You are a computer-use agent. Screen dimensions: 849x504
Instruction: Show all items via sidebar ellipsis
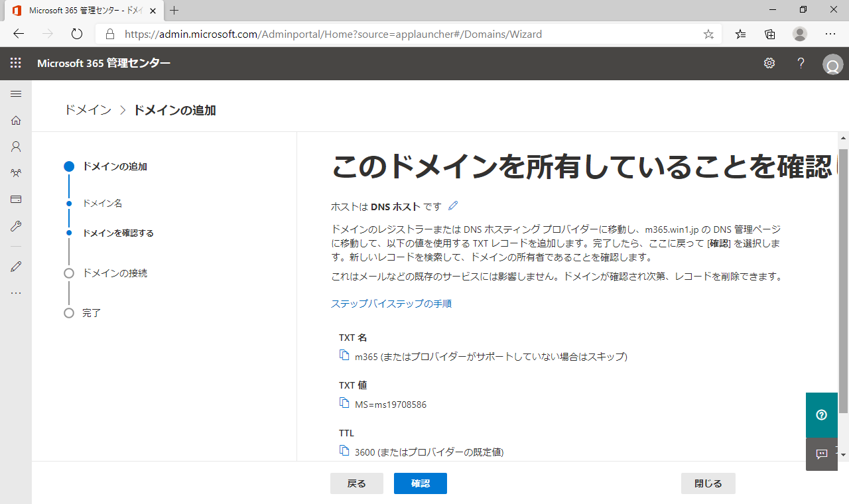click(16, 292)
